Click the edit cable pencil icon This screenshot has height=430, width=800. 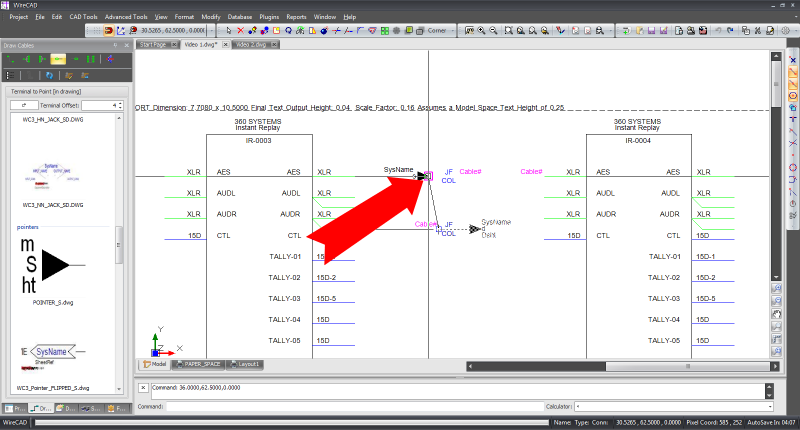[x=69, y=75]
